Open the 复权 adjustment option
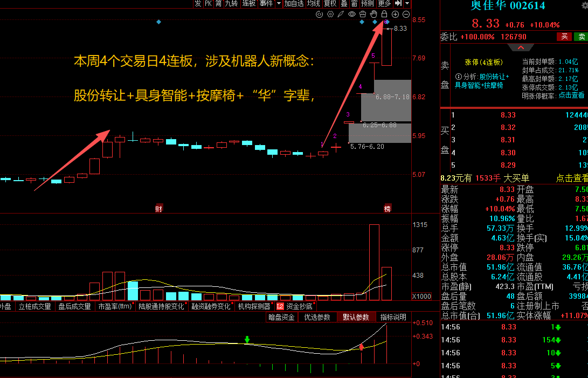 [330, 3]
